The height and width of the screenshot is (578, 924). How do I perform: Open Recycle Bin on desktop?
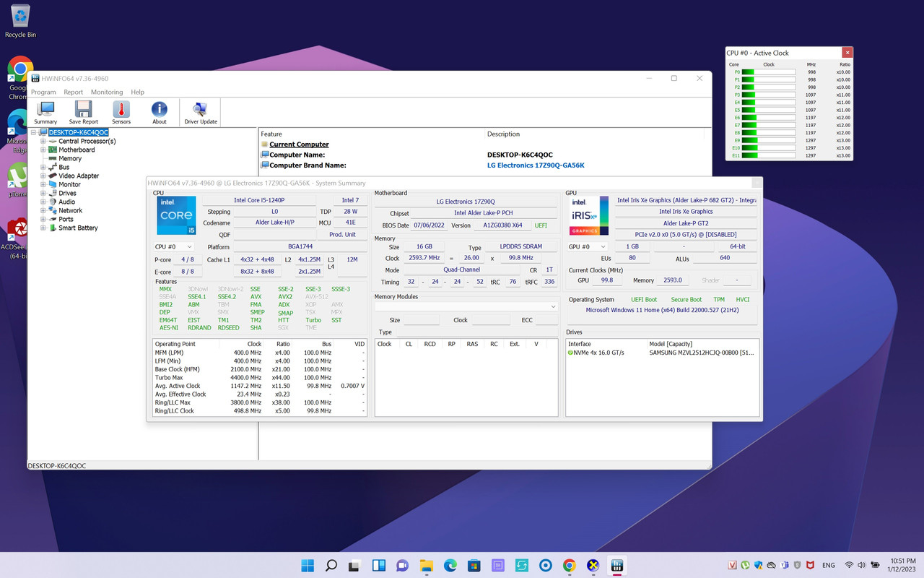(20, 21)
